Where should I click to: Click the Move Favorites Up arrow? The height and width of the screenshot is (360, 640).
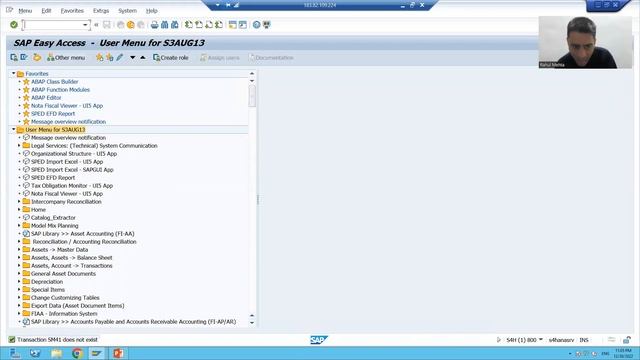tap(143, 58)
